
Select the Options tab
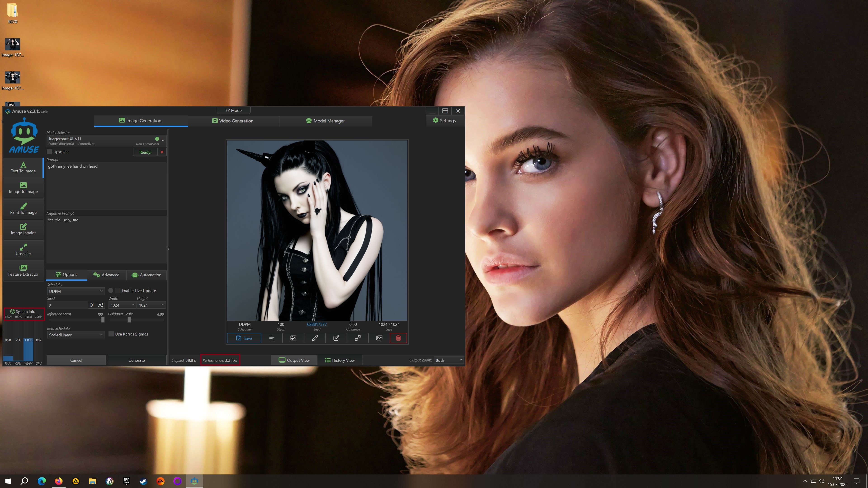click(x=66, y=274)
